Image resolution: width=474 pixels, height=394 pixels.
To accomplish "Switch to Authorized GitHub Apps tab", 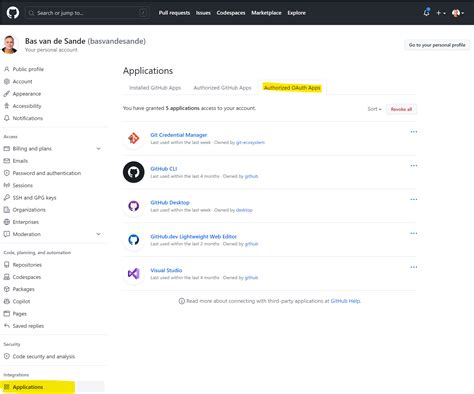I will click(222, 88).
